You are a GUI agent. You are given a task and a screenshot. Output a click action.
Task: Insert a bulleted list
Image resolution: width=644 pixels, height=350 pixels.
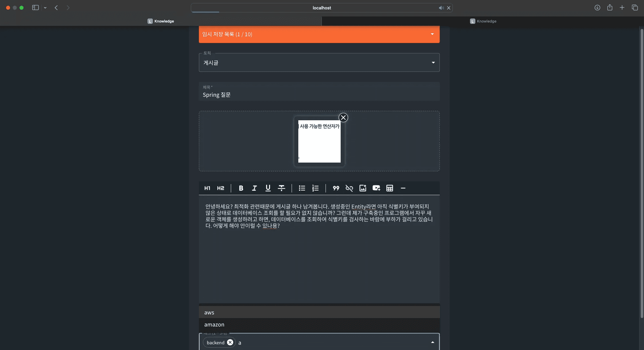302,188
